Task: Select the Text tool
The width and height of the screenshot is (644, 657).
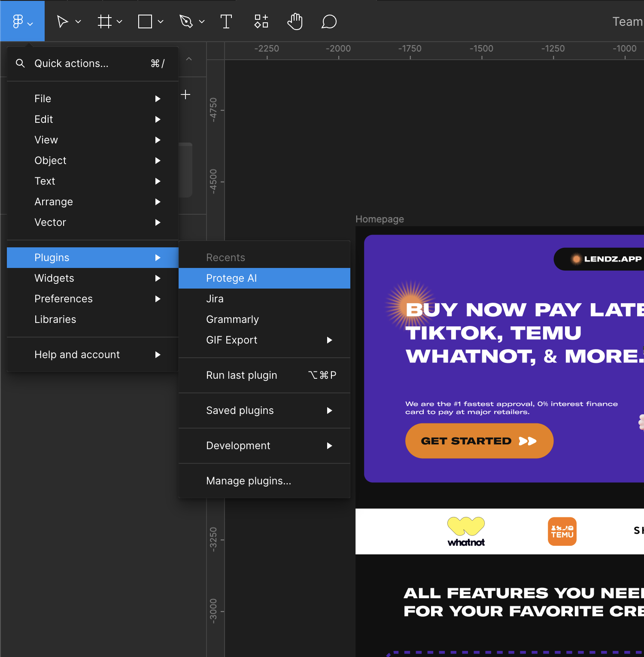Action: (x=226, y=21)
